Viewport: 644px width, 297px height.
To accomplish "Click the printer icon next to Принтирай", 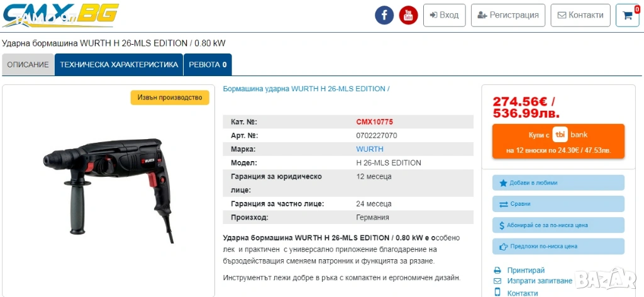I will coord(497,270).
